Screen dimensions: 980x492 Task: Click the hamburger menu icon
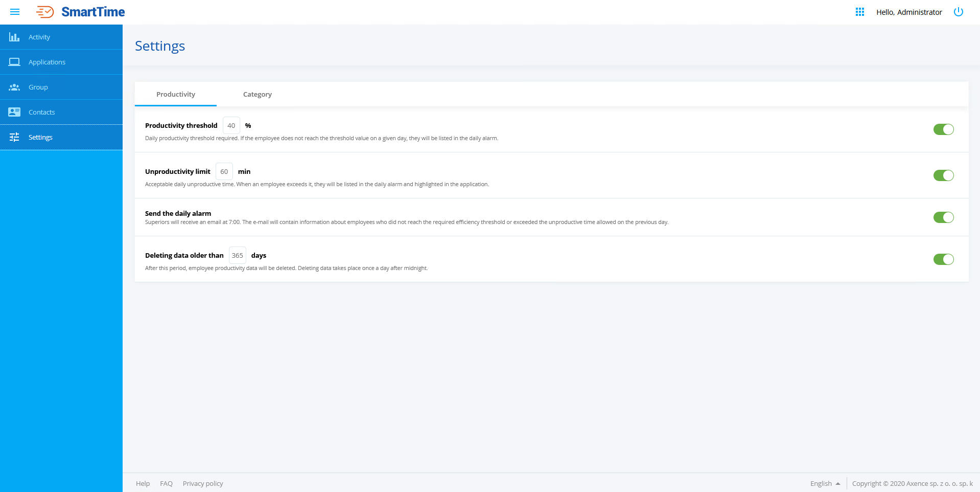[x=15, y=12]
